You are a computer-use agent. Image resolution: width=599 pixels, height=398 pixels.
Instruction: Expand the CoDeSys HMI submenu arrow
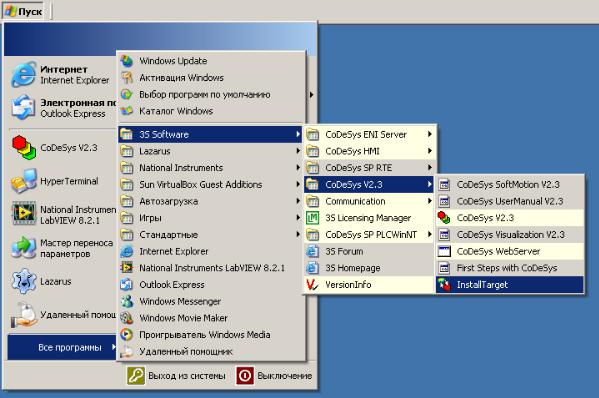[x=429, y=151]
